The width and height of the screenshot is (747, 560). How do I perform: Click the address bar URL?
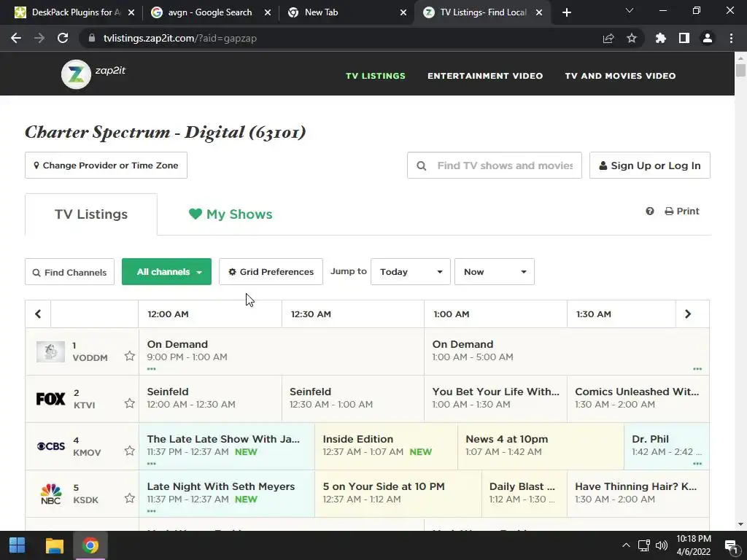[x=180, y=38]
